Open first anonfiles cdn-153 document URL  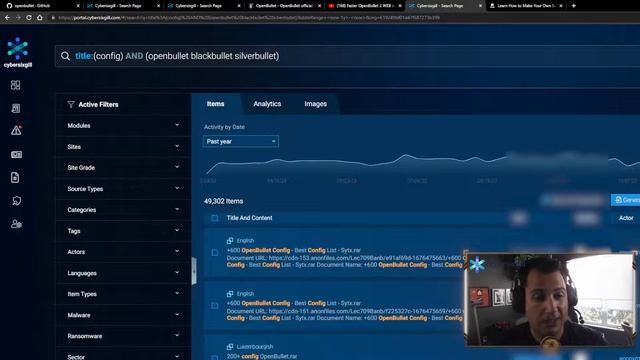pyautogui.click(x=365, y=258)
